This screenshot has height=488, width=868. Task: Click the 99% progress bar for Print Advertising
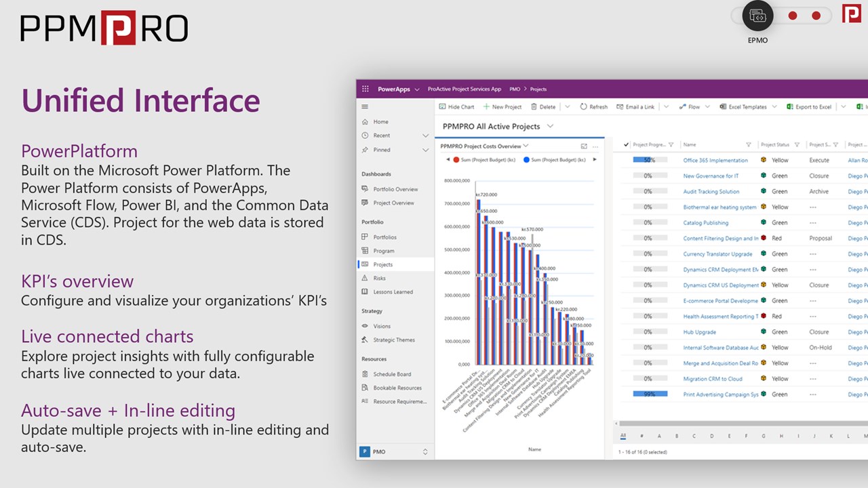(650, 394)
